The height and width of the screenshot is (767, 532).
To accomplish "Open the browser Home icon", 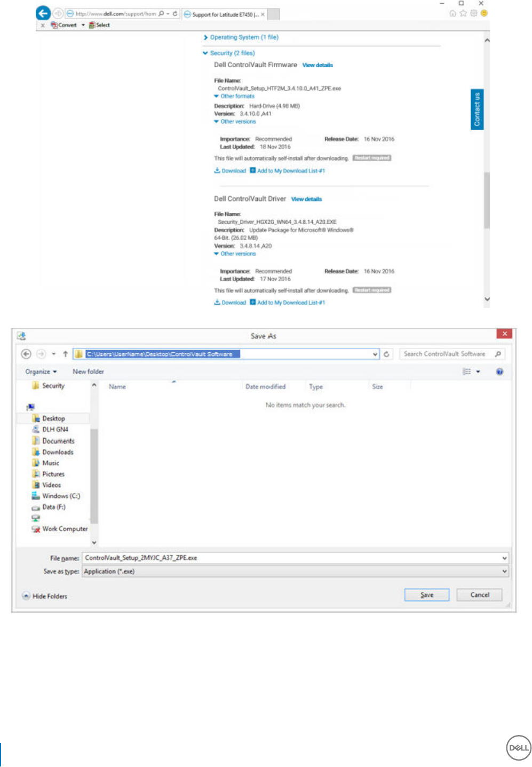I will (452, 13).
